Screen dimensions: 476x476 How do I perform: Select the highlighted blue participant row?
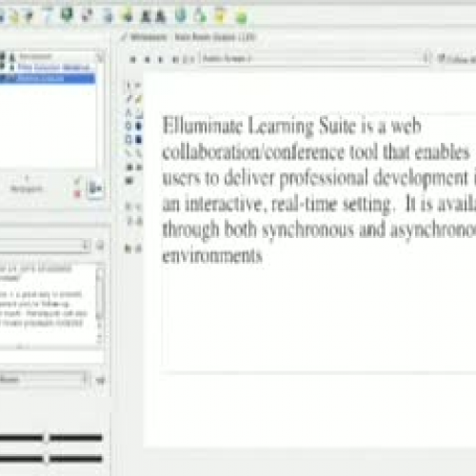(48, 78)
